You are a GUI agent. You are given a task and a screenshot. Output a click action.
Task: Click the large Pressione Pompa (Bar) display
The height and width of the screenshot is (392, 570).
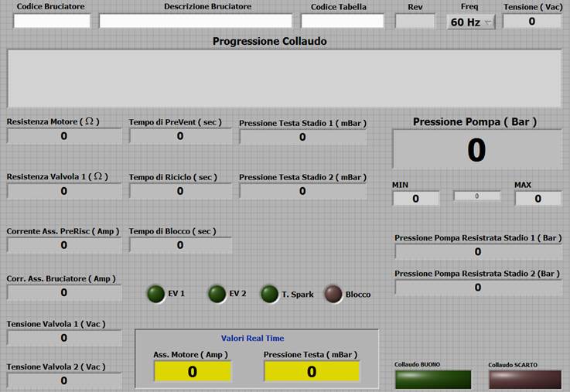click(x=476, y=149)
